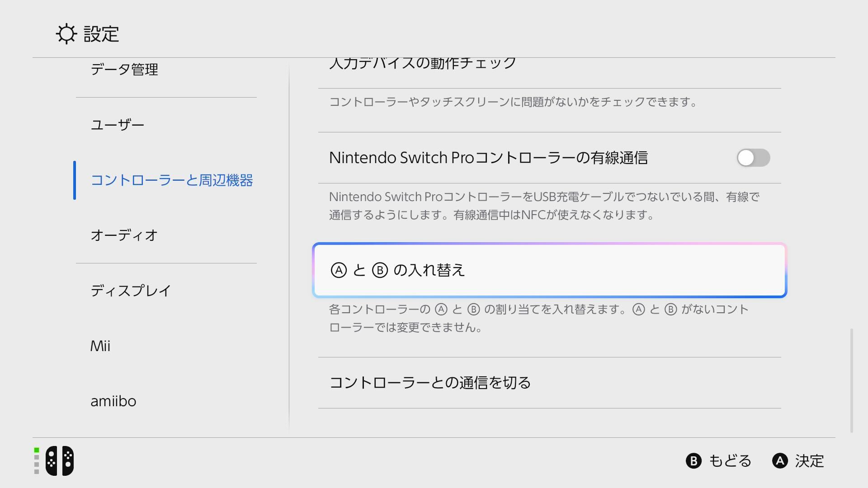Screen dimensions: 868x488
Task: Select ユーザー in the sidebar
Action: click(x=118, y=125)
